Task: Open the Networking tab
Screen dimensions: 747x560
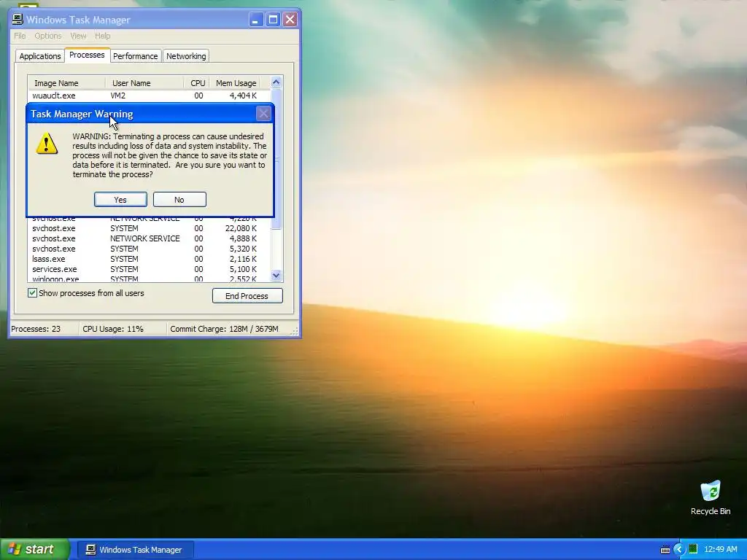Action: coord(186,55)
